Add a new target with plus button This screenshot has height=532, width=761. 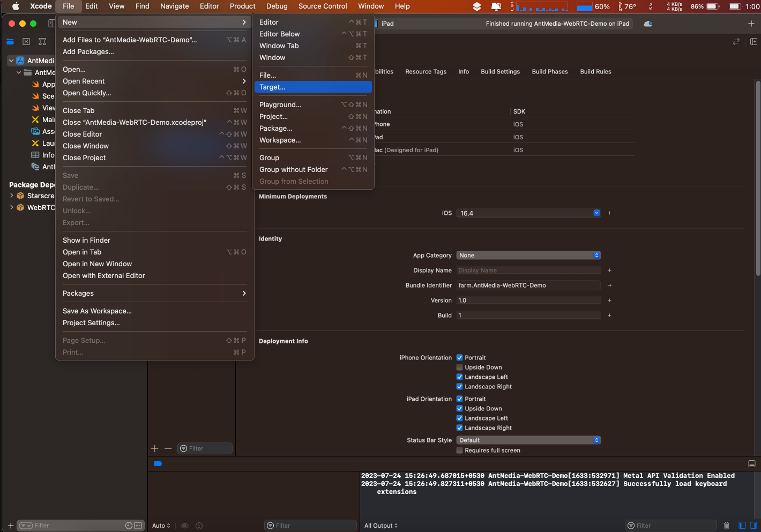155,448
